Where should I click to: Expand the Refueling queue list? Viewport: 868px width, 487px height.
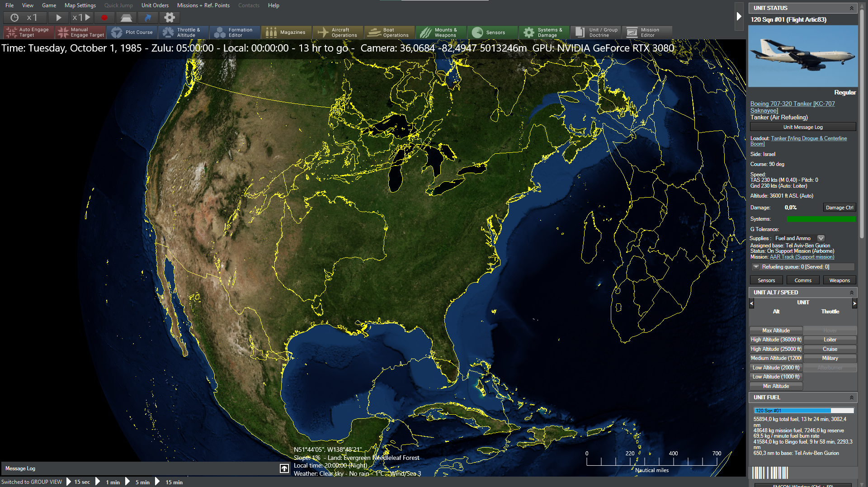click(756, 267)
